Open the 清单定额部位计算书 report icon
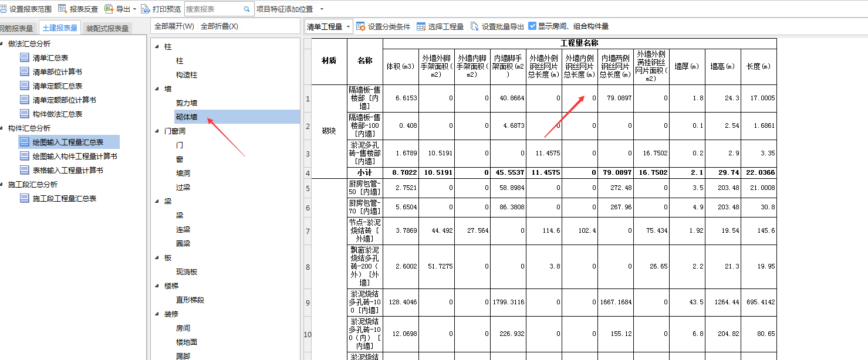This screenshot has height=360, width=868. click(24, 100)
